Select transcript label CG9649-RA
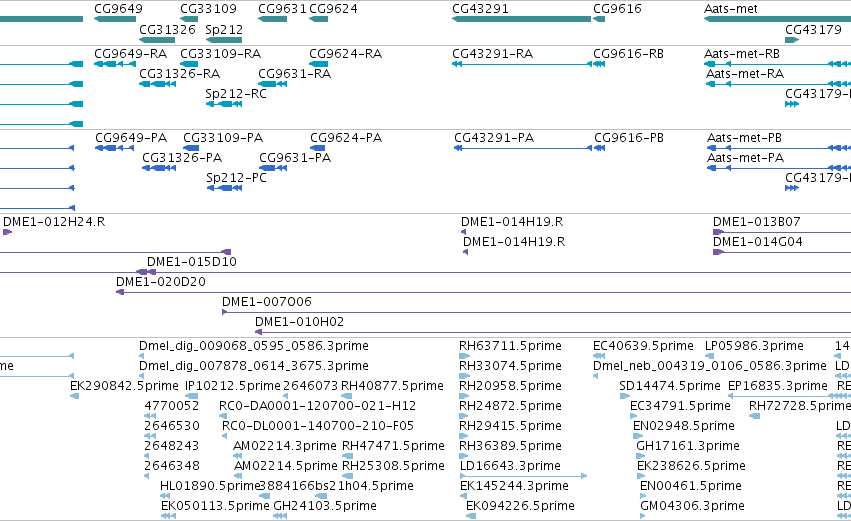The height and width of the screenshot is (521, 851). (130, 54)
